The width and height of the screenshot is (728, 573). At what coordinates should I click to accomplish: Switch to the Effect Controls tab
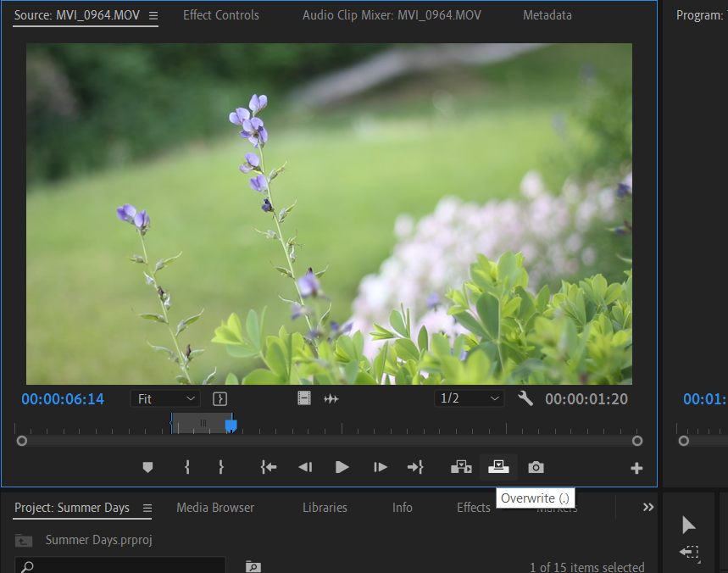point(221,15)
